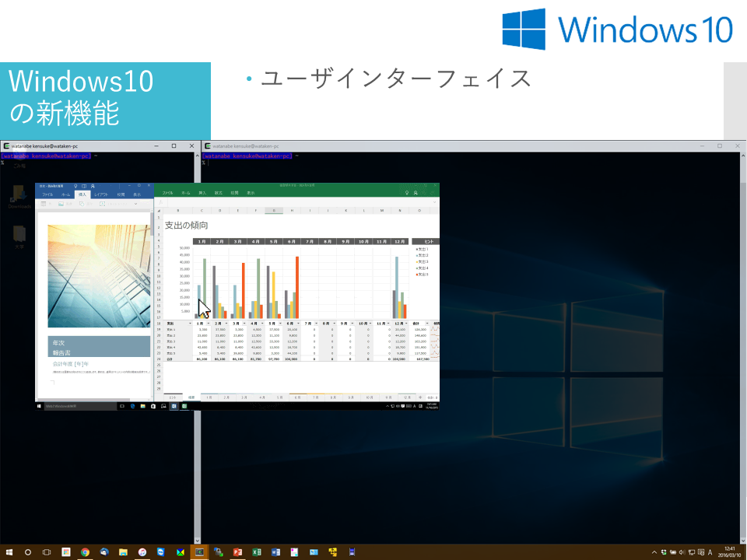This screenshot has height=560, width=747.
Task: Open Word from the outer bottom taskbar
Action: (275, 552)
